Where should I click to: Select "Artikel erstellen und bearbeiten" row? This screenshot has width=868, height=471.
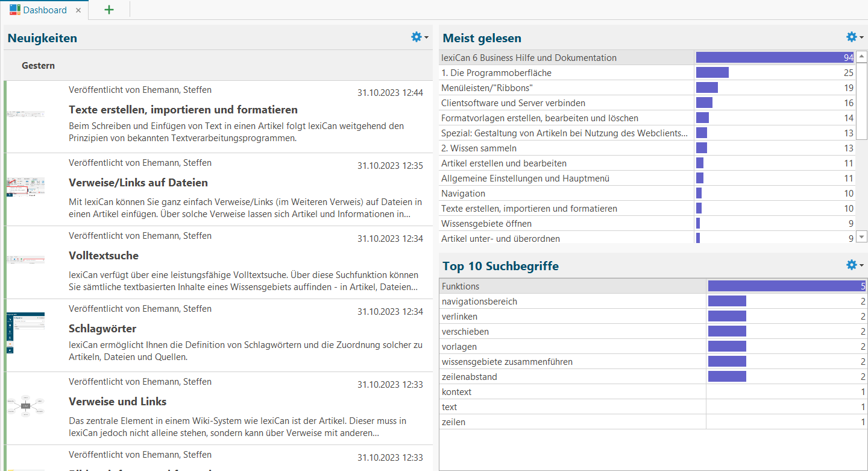pyautogui.click(x=647, y=163)
